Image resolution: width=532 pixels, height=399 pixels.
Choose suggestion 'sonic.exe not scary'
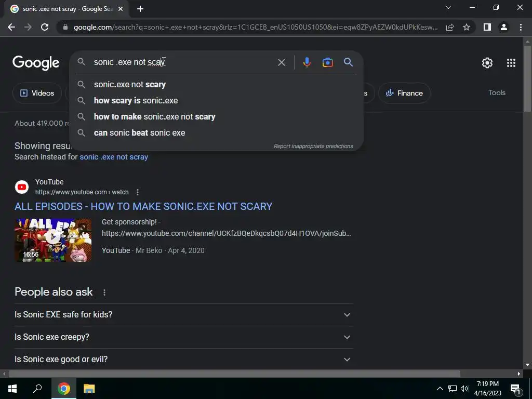(x=217, y=85)
